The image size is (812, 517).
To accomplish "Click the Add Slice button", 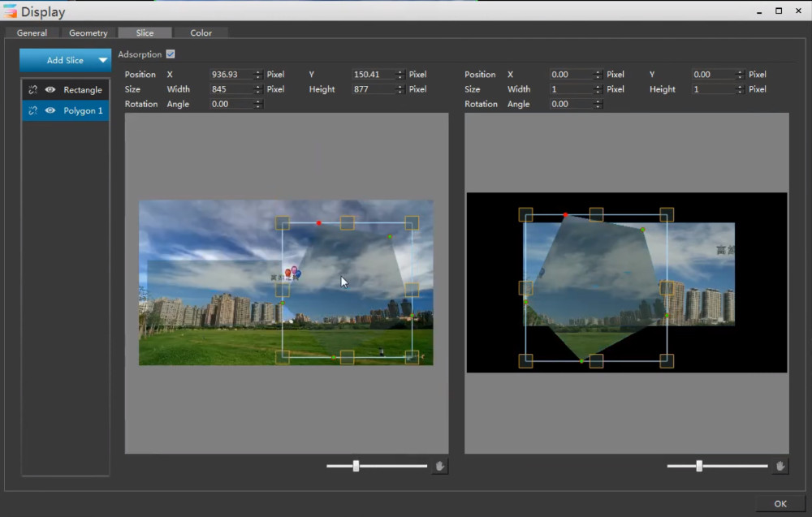I will [x=63, y=60].
